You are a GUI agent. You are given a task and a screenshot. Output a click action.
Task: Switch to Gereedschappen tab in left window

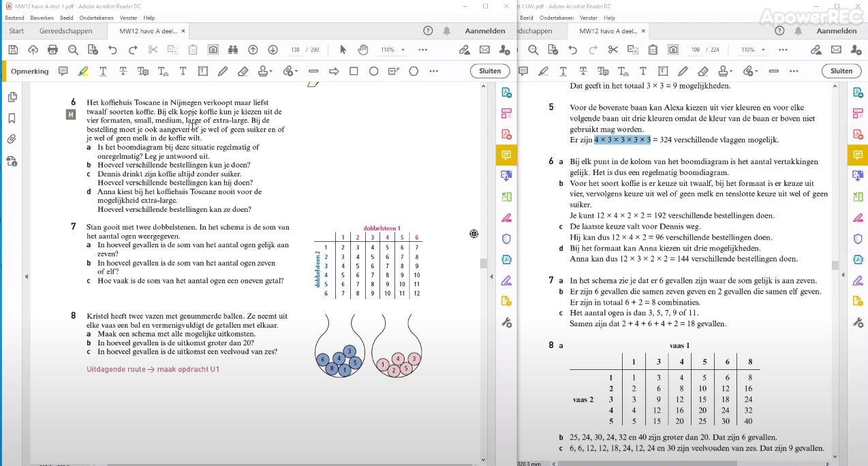point(66,31)
